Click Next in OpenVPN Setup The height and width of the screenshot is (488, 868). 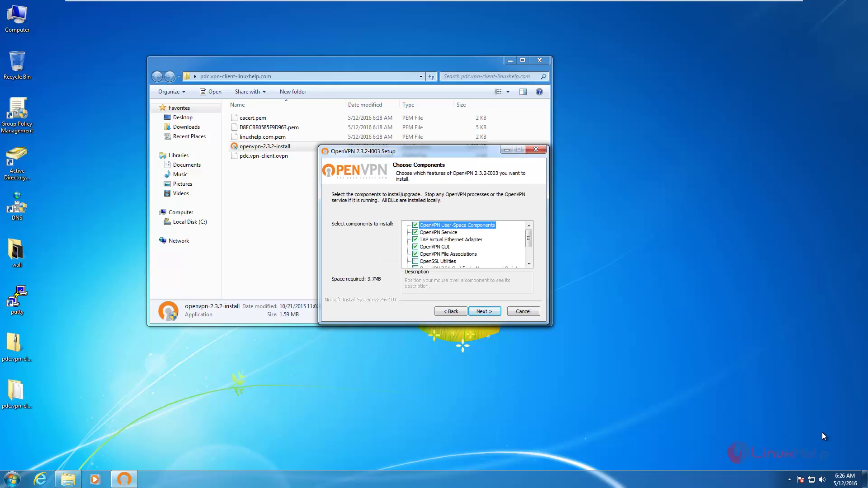(x=485, y=311)
